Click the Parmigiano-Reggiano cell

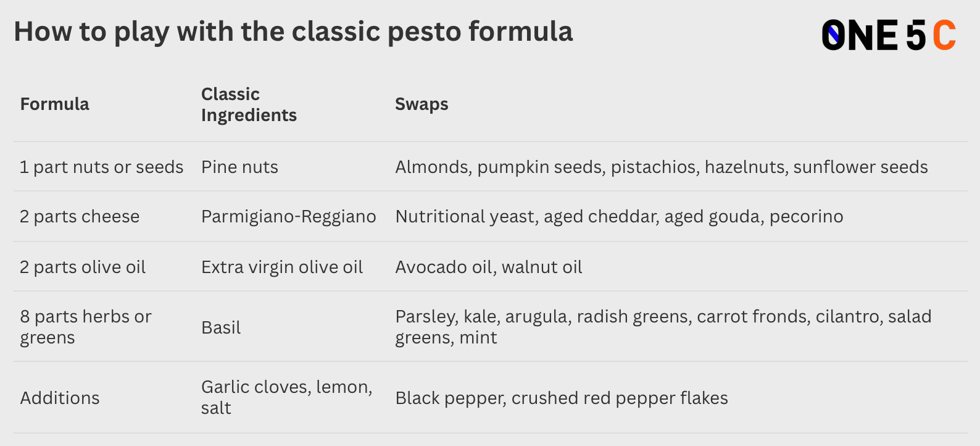point(289,216)
